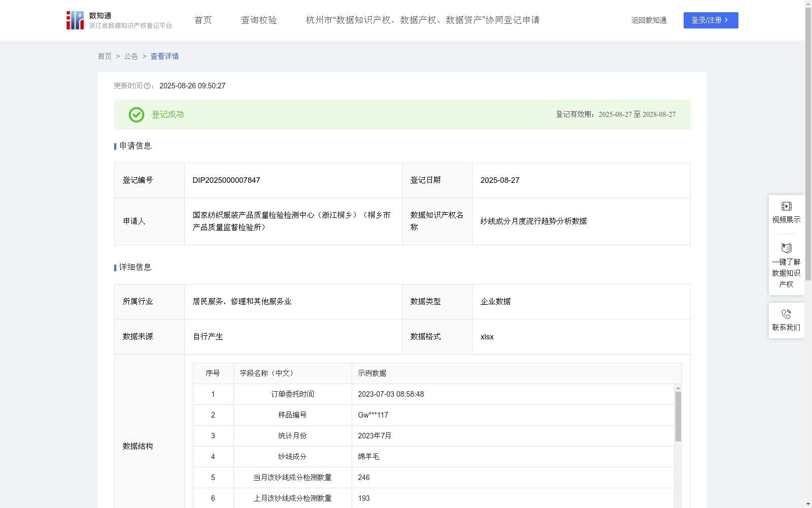Click the 数据结构 row label
The image size is (812, 508).
(138, 447)
